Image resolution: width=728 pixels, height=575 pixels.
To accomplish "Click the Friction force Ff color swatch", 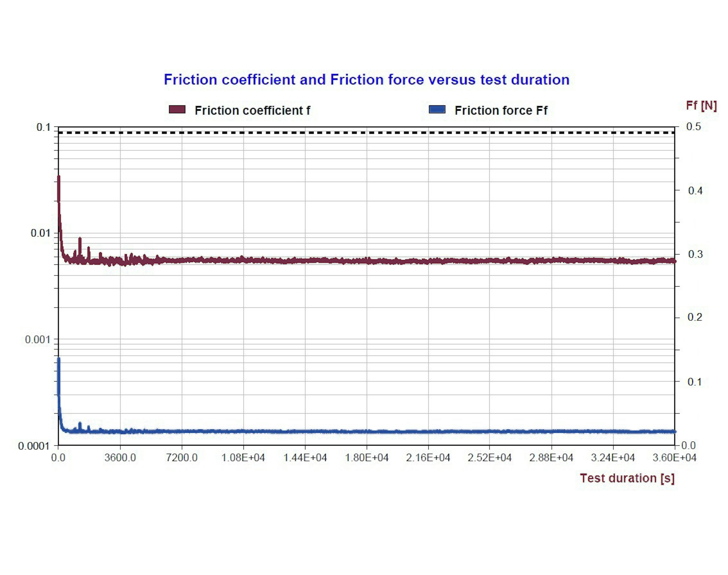I will 437,109.
